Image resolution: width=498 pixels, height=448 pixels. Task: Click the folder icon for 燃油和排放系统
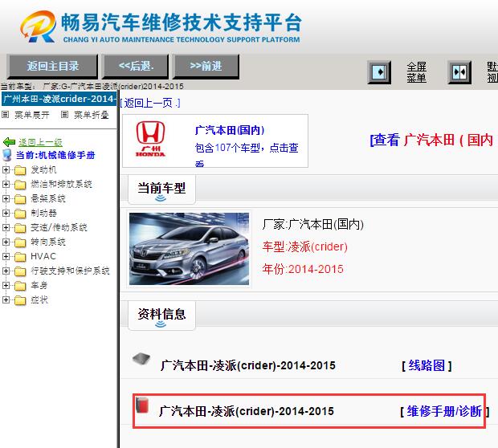coord(20,185)
